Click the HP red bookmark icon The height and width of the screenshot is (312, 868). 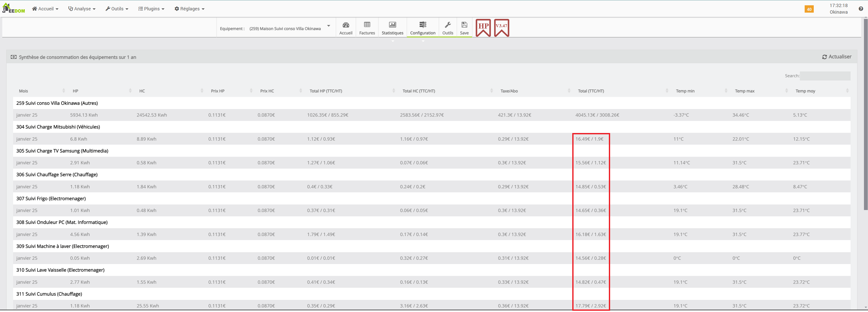(483, 28)
